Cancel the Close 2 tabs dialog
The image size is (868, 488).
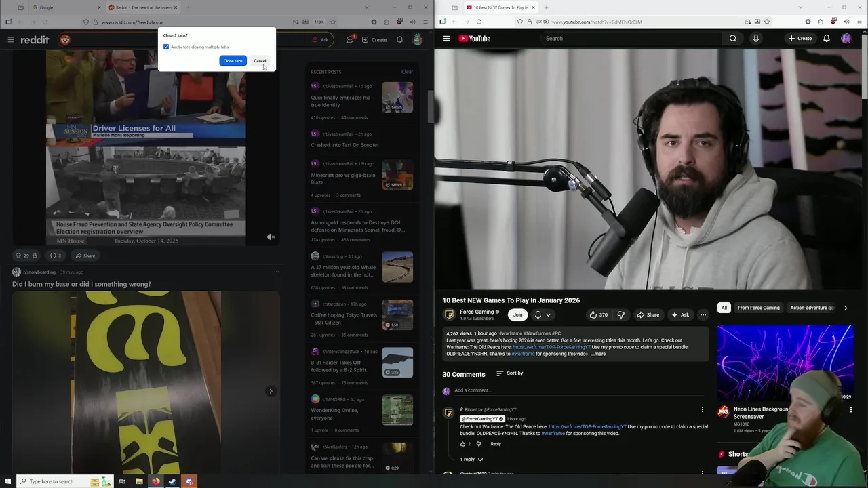tap(260, 61)
